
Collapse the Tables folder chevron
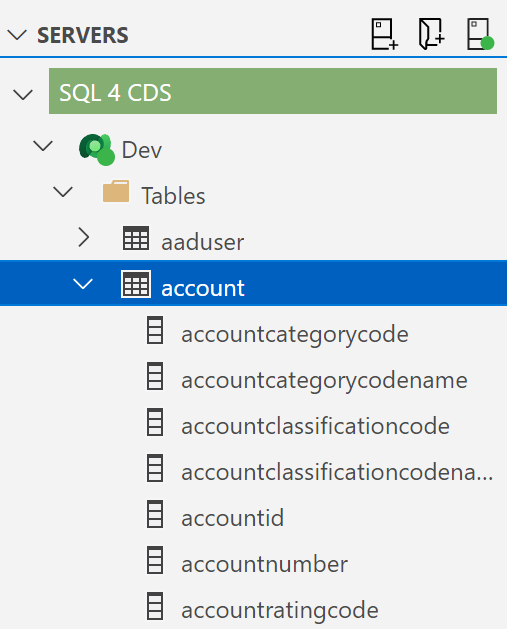[63, 192]
